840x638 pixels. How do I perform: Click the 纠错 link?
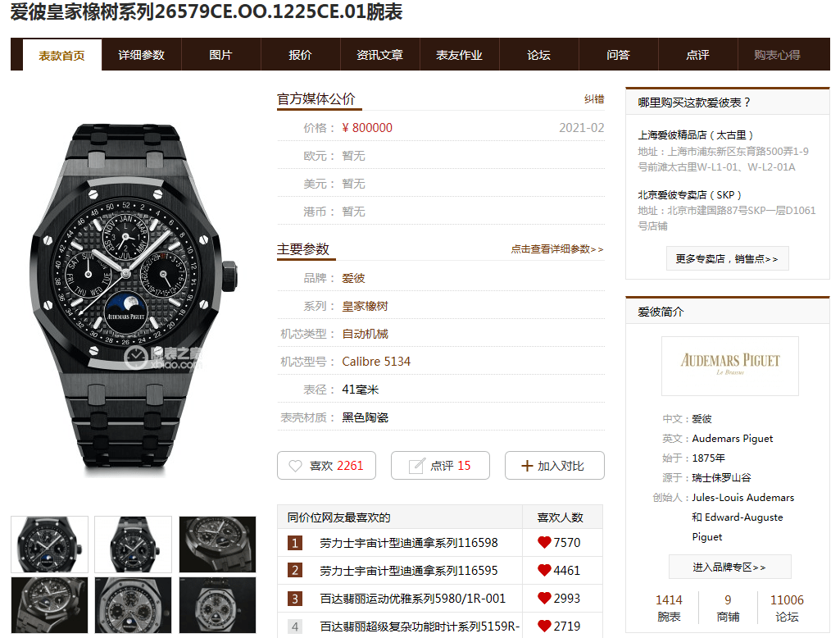click(594, 99)
